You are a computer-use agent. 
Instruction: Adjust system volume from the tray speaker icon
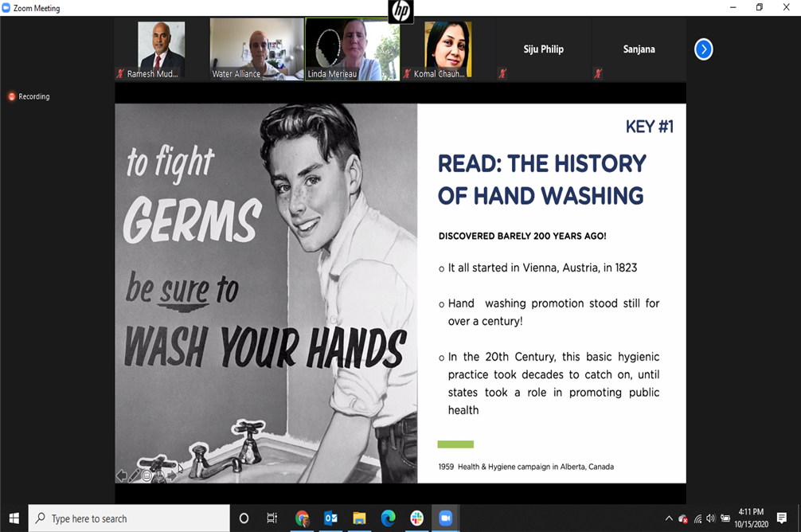[x=711, y=518]
